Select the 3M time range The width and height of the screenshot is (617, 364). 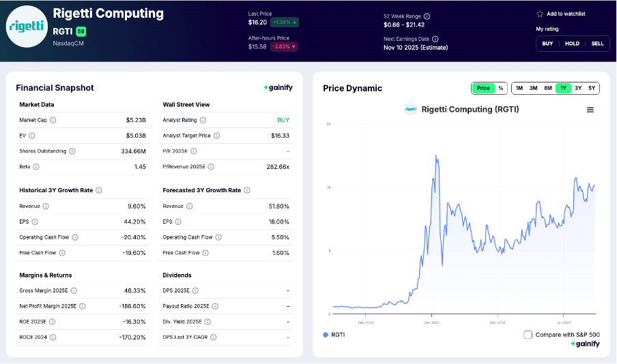tap(533, 88)
